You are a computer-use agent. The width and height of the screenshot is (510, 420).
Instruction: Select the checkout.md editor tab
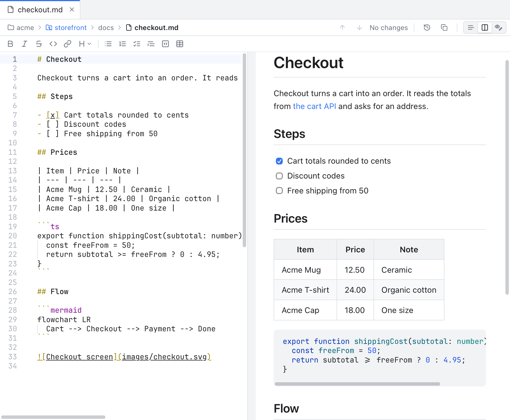[x=40, y=10]
